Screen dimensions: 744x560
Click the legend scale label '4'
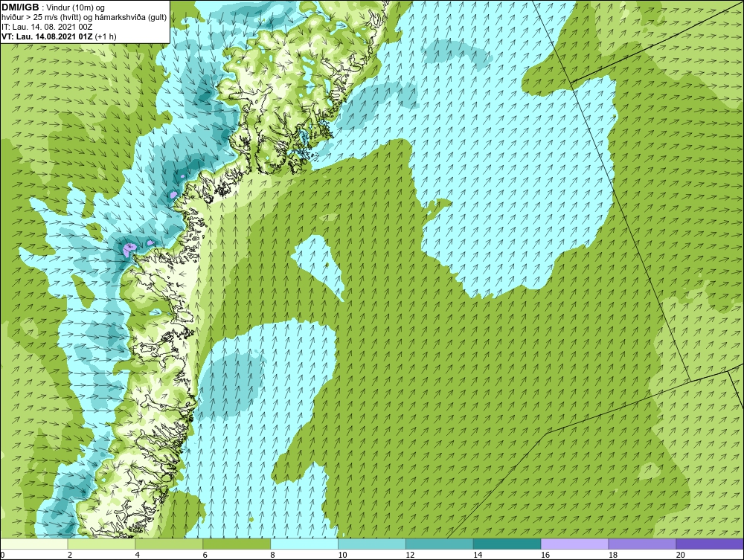point(138,555)
